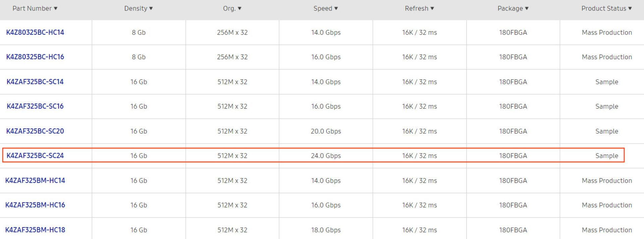View K4ZAF325BC-SC16 part page
This screenshot has width=644, height=239.
click(x=35, y=106)
